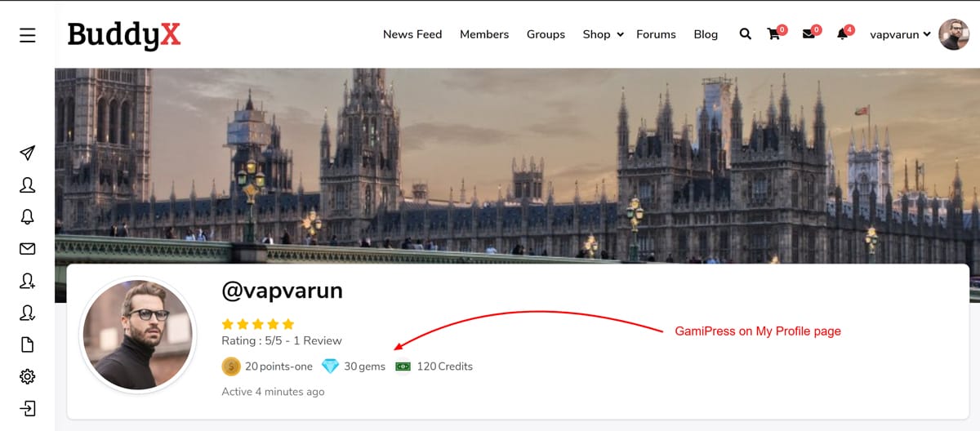
Task: Open the Members menu item
Action: pyautogui.click(x=484, y=34)
